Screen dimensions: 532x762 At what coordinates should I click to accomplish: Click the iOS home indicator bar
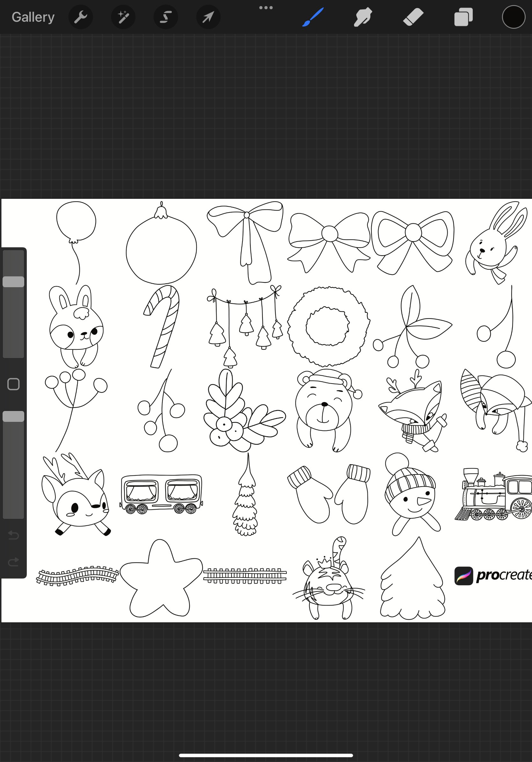point(266,755)
